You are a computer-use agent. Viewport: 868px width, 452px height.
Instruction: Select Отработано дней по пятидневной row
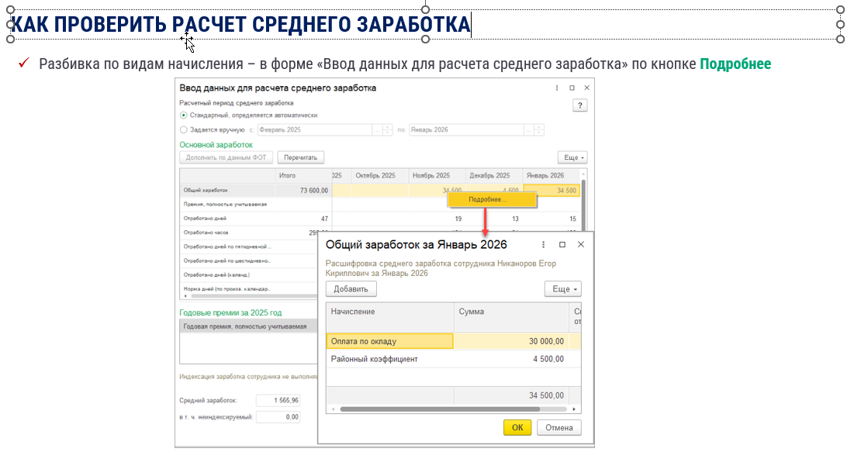(x=227, y=247)
